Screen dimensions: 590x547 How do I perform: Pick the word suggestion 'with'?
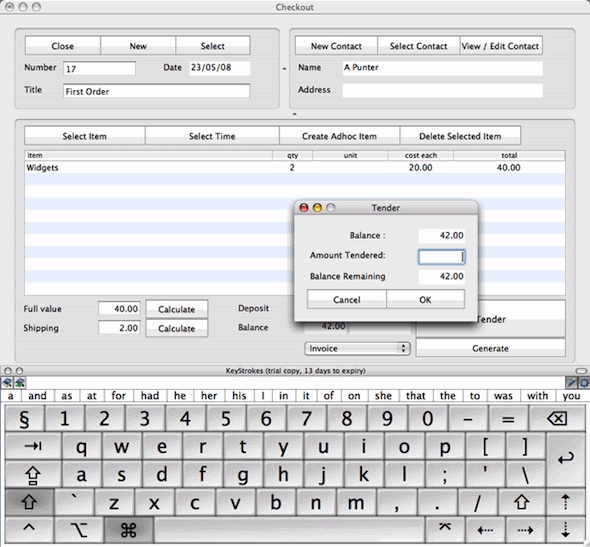(x=537, y=396)
